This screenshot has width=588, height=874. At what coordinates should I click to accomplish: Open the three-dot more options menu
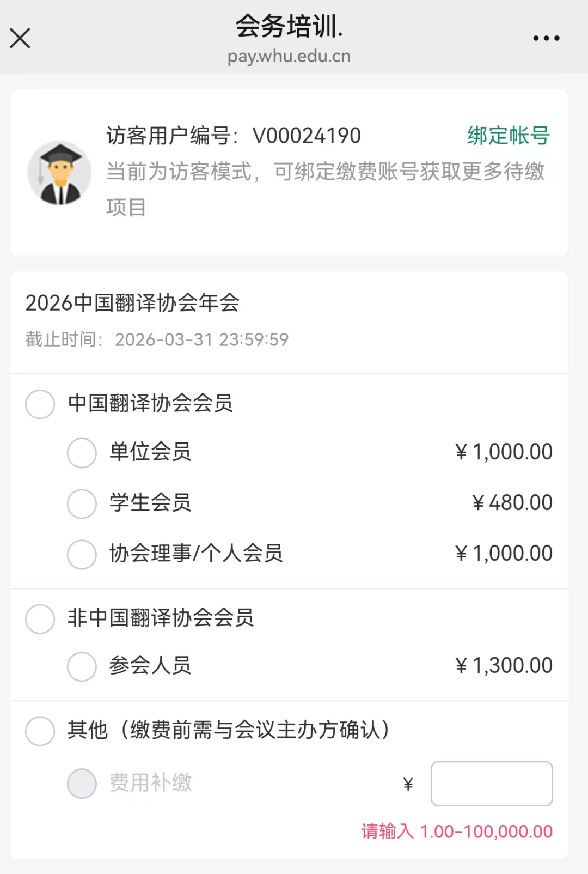point(546,38)
